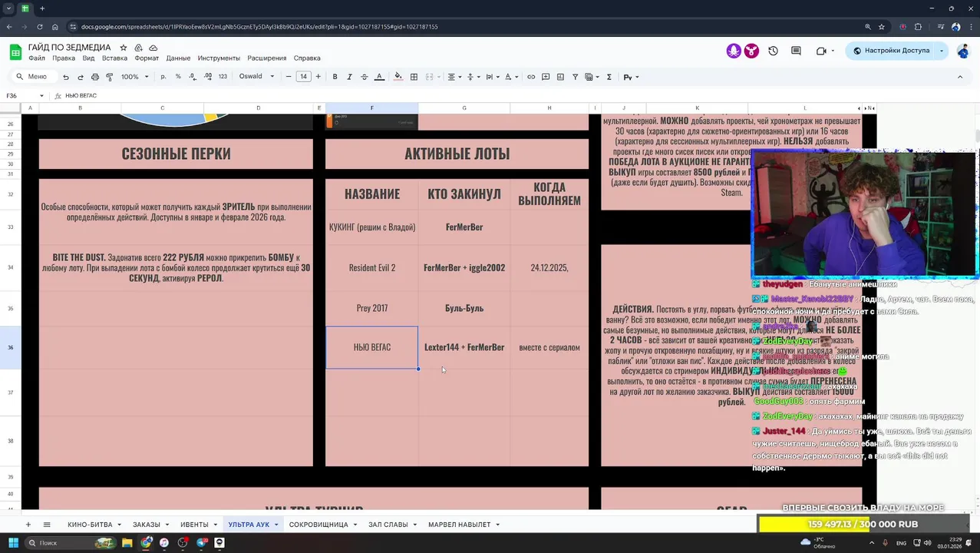The image size is (980, 553).
Task: Open vertical align dropdown
Action: [472, 77]
